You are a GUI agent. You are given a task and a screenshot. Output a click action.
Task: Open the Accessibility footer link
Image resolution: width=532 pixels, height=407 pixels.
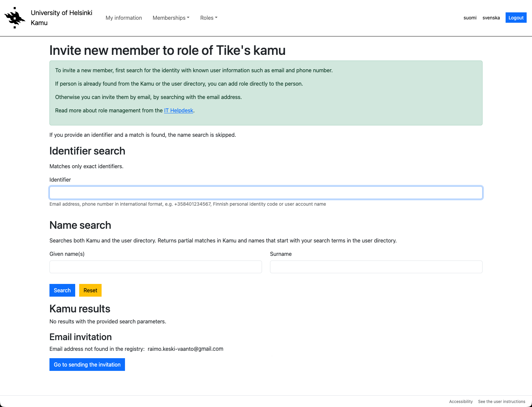[460, 401]
